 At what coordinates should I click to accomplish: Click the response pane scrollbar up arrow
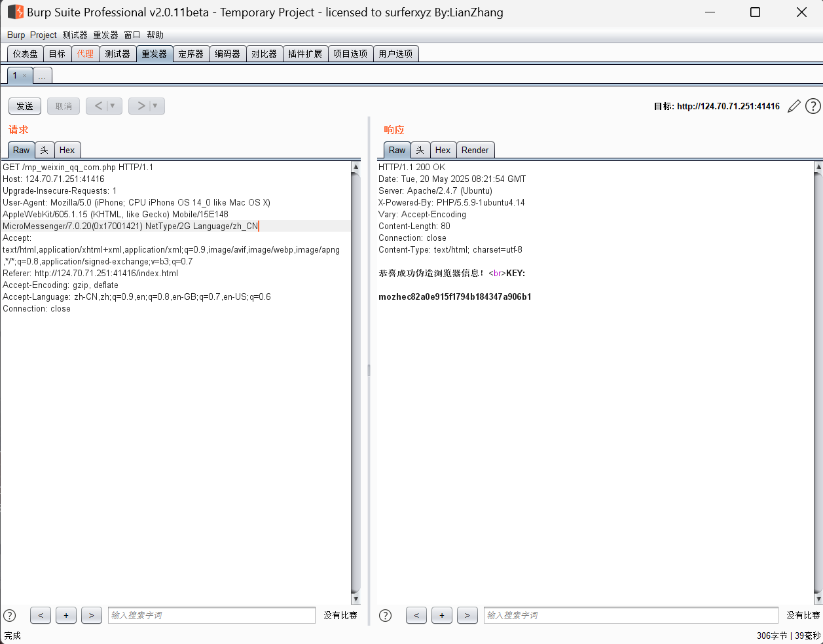tap(818, 167)
